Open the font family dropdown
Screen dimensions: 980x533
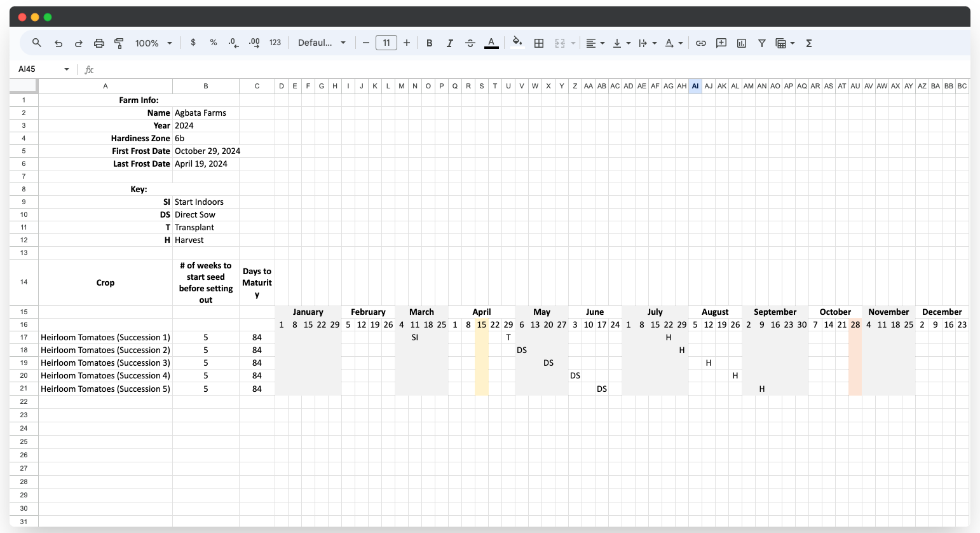pyautogui.click(x=321, y=43)
